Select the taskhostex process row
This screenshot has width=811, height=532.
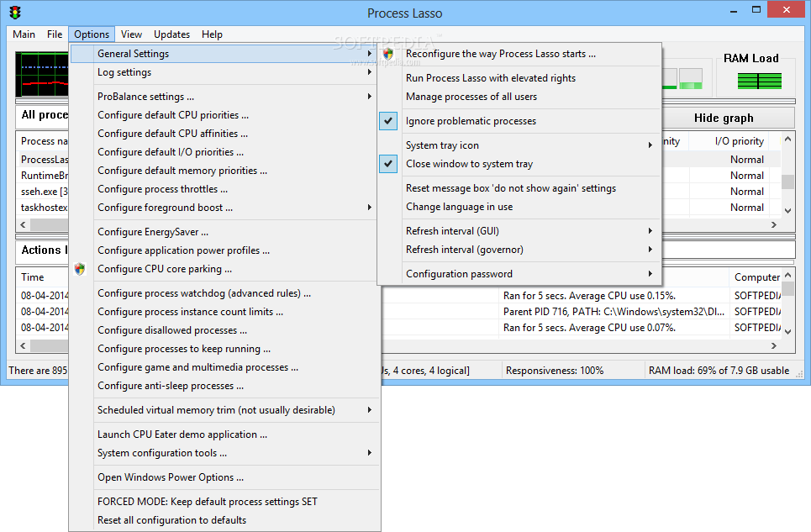coord(44,208)
